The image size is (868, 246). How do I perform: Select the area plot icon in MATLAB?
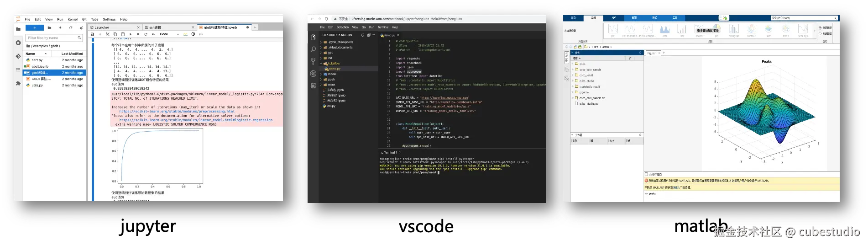[x=665, y=30]
